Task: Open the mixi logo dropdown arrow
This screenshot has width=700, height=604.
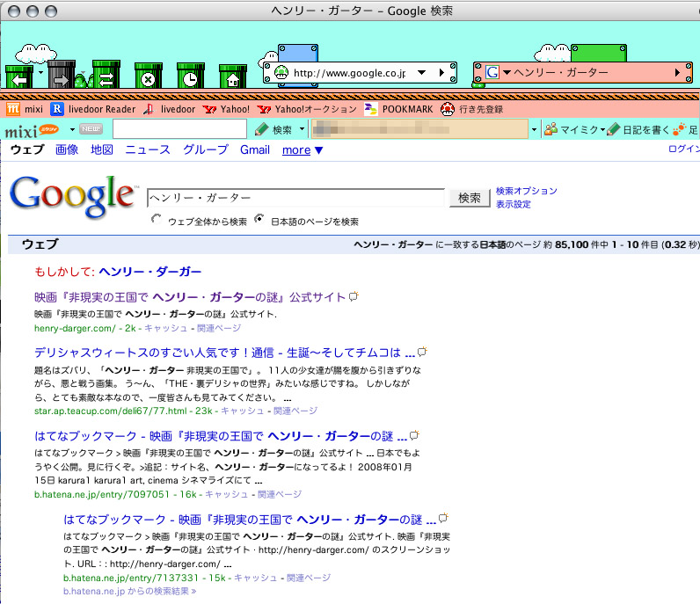Action: pyautogui.click(x=72, y=129)
